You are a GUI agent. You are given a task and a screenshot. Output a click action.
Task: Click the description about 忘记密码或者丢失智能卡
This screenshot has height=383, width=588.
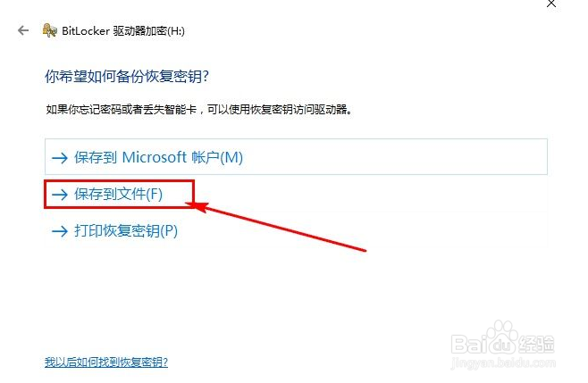click(199, 110)
